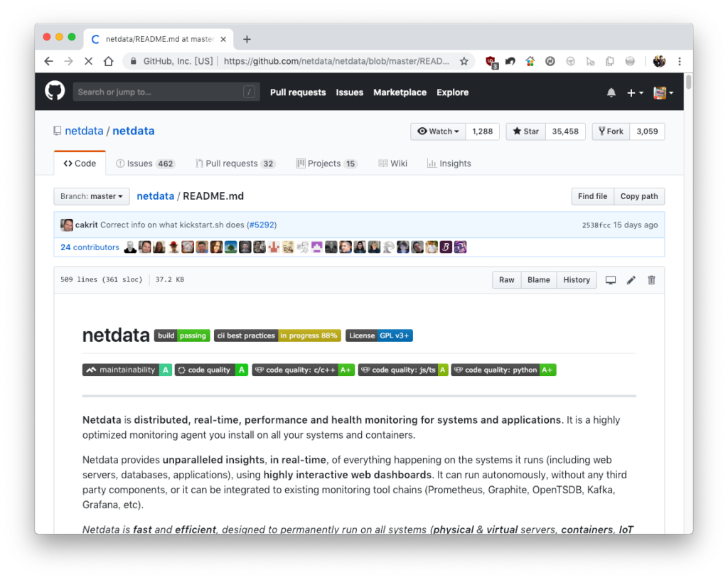Screen dimensions: 728x580
Task: View the Raw file
Action: (x=506, y=280)
